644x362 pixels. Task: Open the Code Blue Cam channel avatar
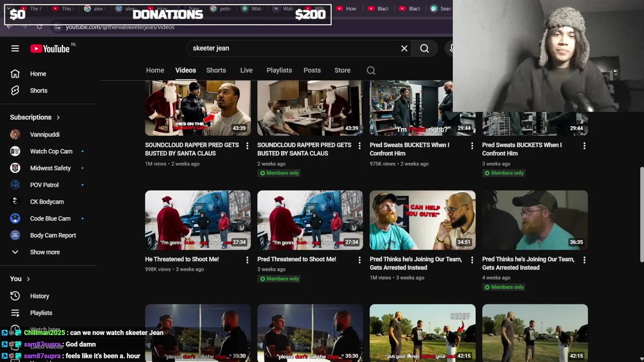tap(15, 218)
